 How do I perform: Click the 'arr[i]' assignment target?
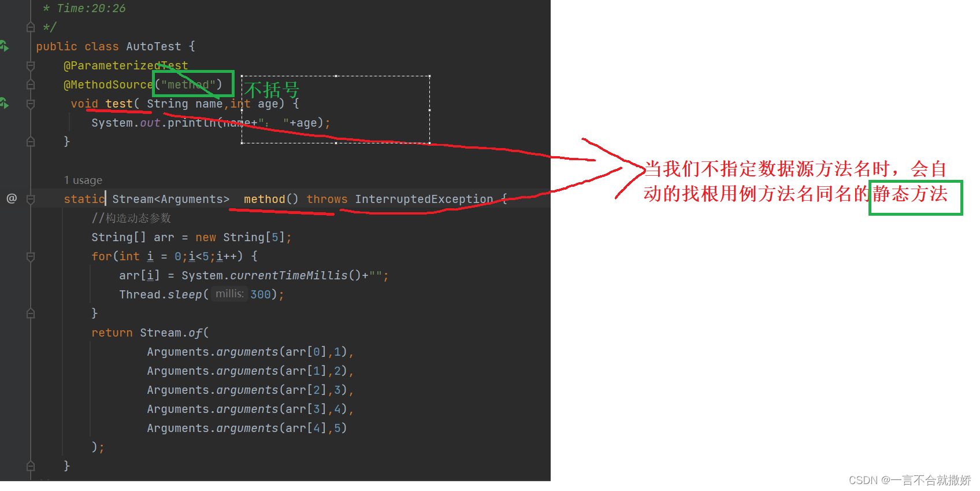point(139,275)
